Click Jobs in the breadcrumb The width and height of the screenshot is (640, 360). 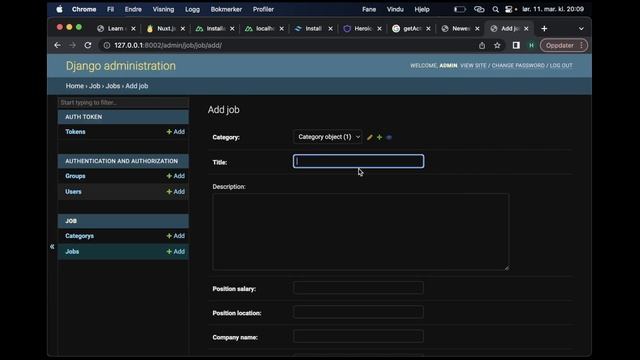pyautogui.click(x=113, y=86)
